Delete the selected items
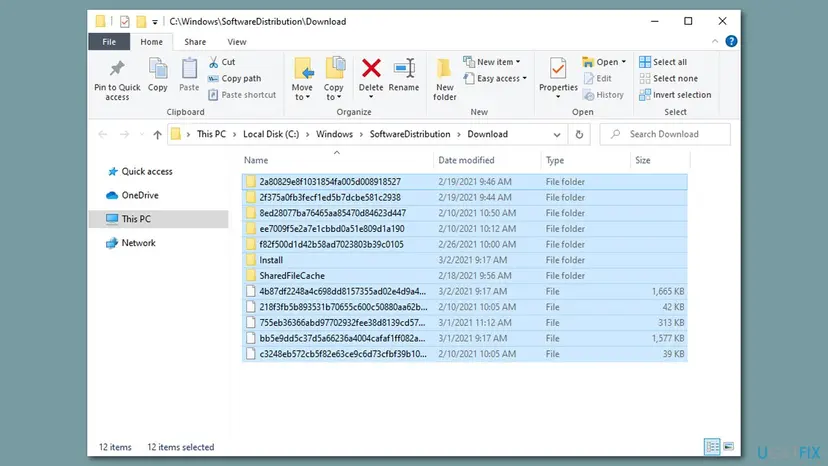The image size is (828, 466). coord(371,78)
